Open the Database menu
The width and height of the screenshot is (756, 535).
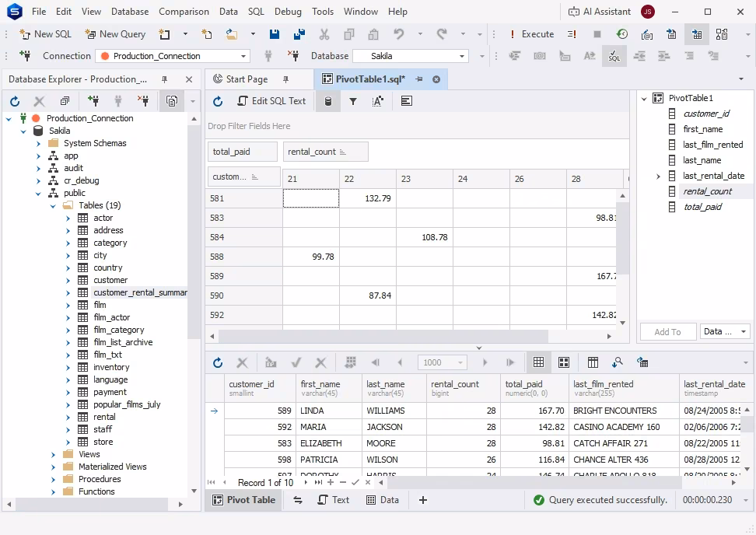tap(130, 12)
